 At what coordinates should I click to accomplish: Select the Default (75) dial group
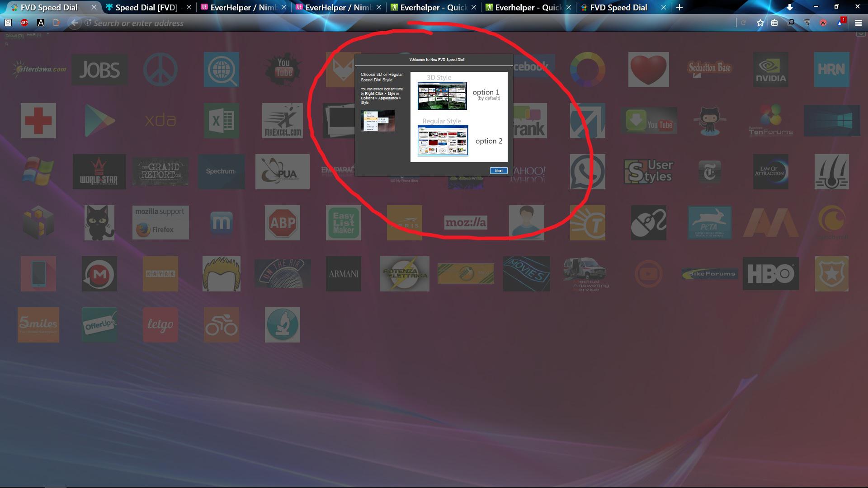click(14, 36)
